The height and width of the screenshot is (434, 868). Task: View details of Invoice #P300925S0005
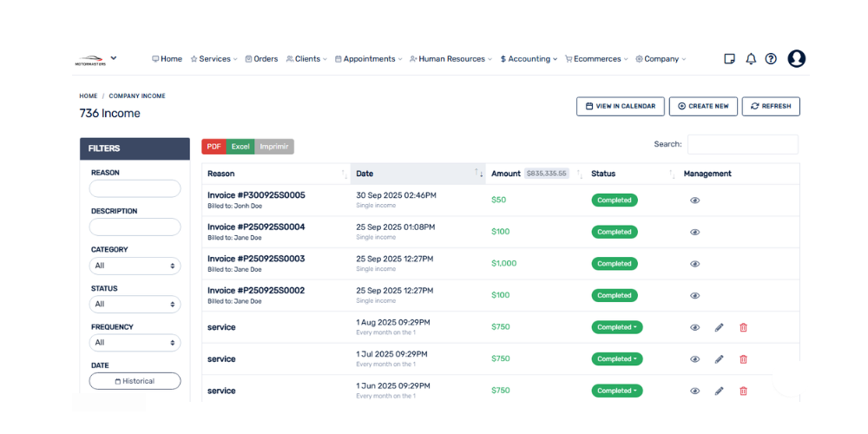694,201
